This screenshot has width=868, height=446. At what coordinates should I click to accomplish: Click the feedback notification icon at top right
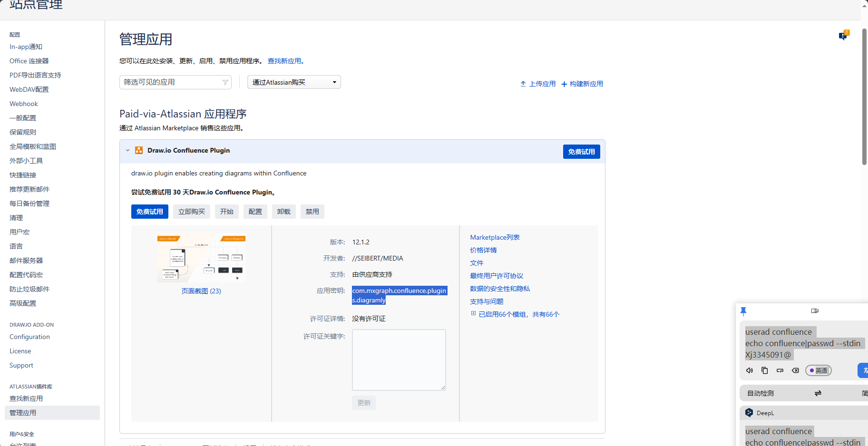(x=843, y=36)
